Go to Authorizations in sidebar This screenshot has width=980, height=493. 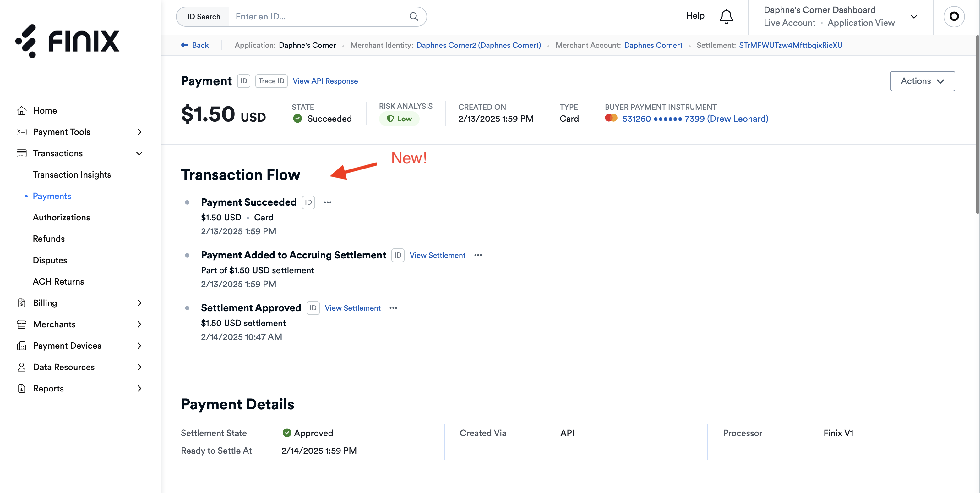coord(61,217)
